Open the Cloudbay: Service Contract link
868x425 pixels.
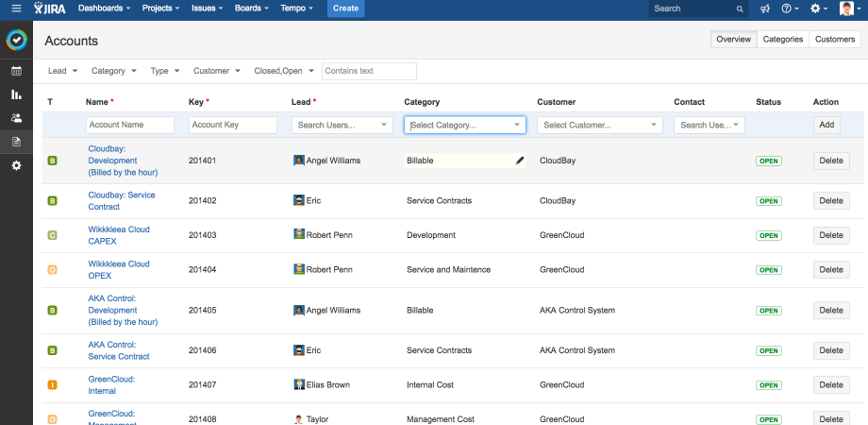tap(121, 200)
